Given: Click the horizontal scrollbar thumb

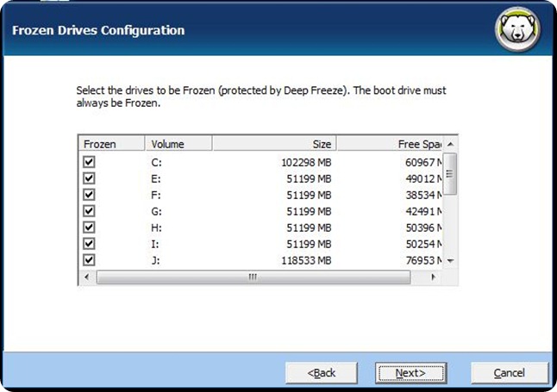Looking at the screenshot, I should click(253, 277).
